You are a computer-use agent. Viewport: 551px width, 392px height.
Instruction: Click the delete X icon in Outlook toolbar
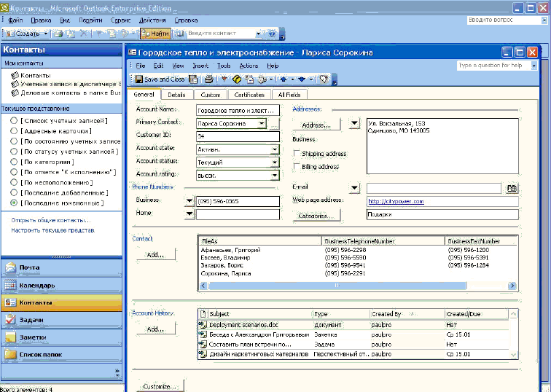[x=84, y=34]
